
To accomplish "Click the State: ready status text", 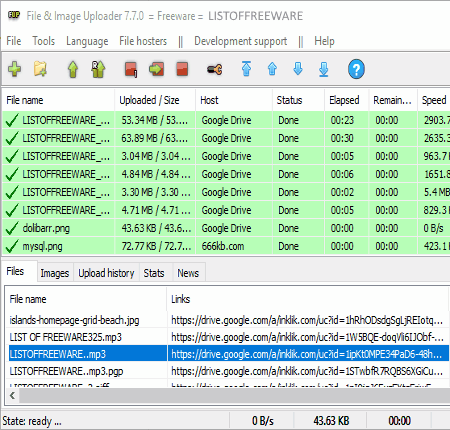I will tap(32, 421).
